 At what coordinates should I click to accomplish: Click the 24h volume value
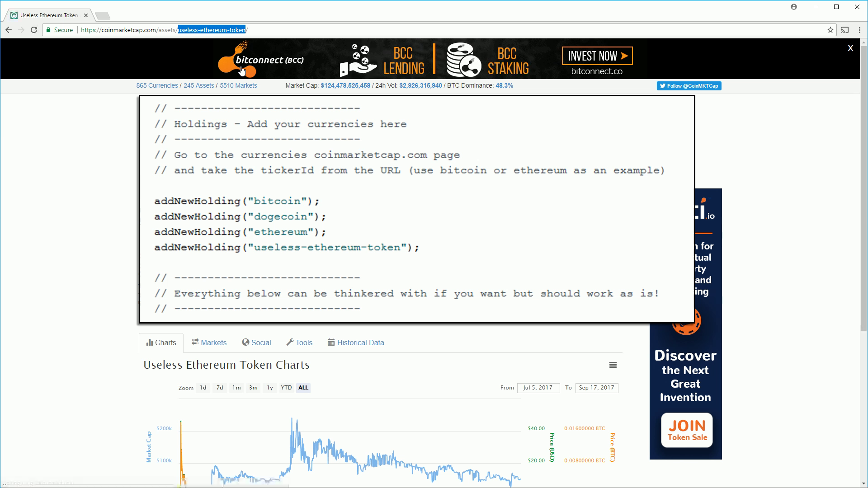point(420,85)
